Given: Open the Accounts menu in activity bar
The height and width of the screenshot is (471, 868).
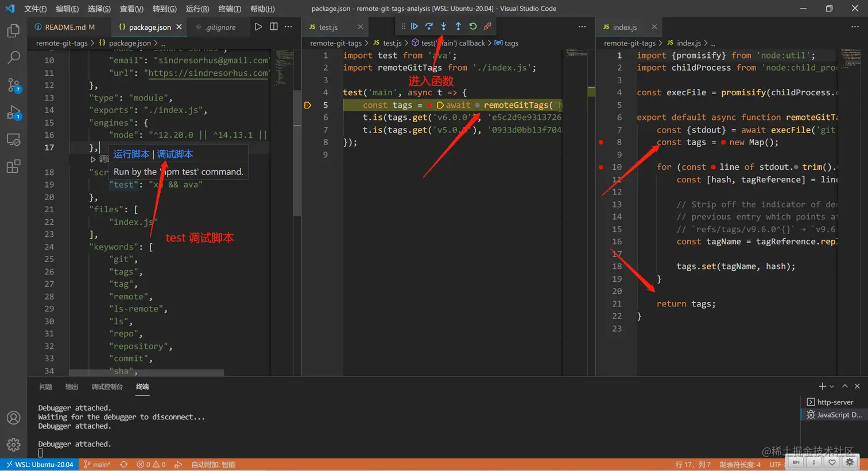Looking at the screenshot, I should click(13, 418).
